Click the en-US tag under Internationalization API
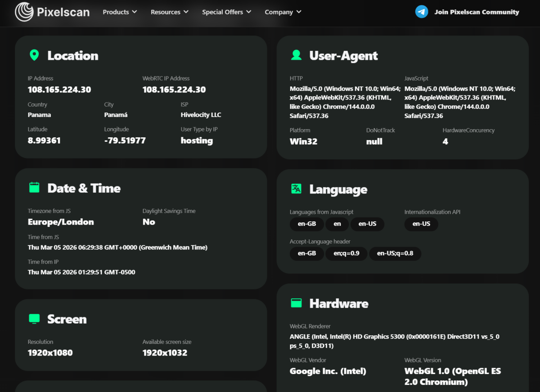 coord(421,224)
